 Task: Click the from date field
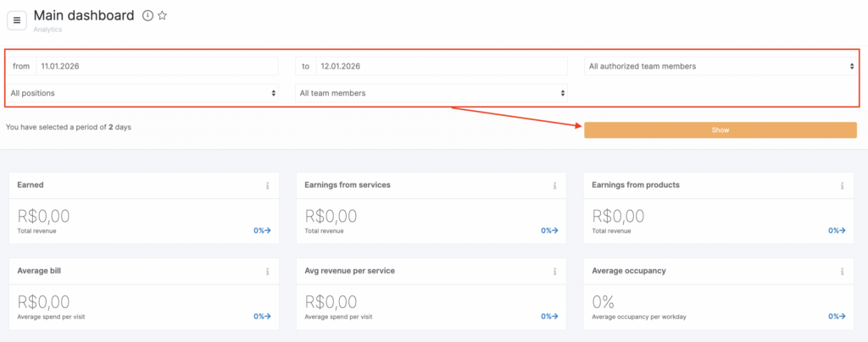point(157,66)
